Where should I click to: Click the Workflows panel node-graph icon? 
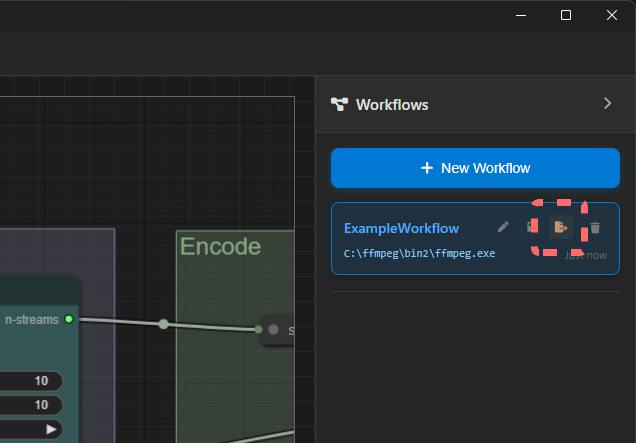tap(339, 104)
